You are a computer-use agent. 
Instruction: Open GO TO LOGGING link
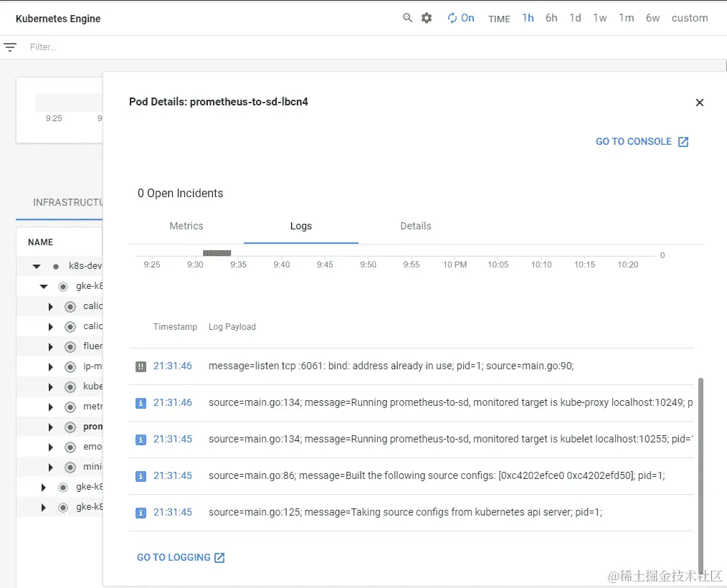(x=181, y=557)
